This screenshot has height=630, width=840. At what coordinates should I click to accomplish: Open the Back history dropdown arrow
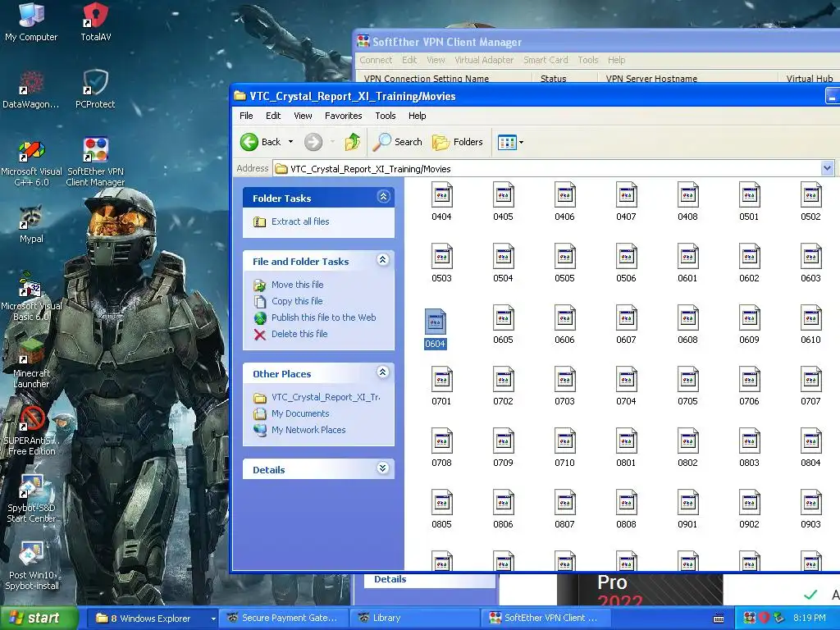pyautogui.click(x=291, y=142)
